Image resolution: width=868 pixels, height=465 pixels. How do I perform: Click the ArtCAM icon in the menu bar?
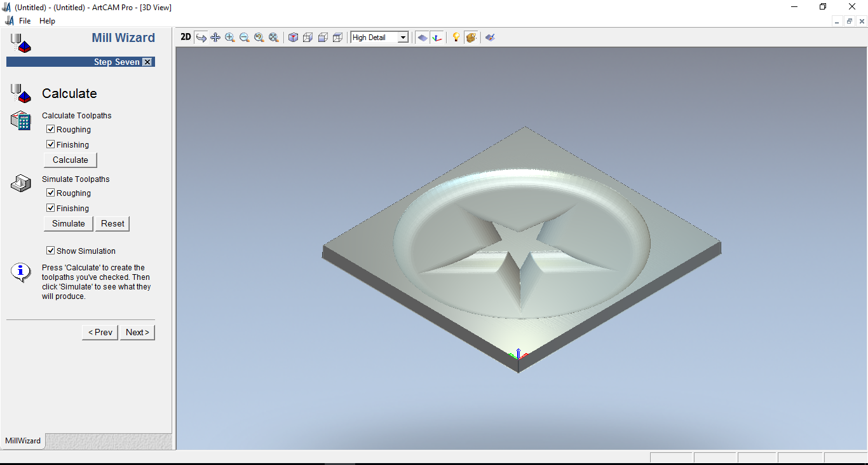[9, 20]
